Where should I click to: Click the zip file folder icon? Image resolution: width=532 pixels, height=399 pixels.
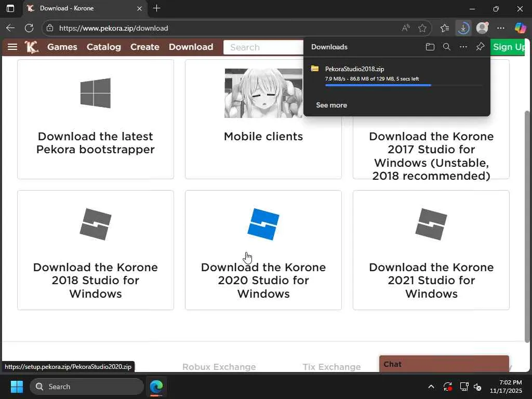coord(315,69)
